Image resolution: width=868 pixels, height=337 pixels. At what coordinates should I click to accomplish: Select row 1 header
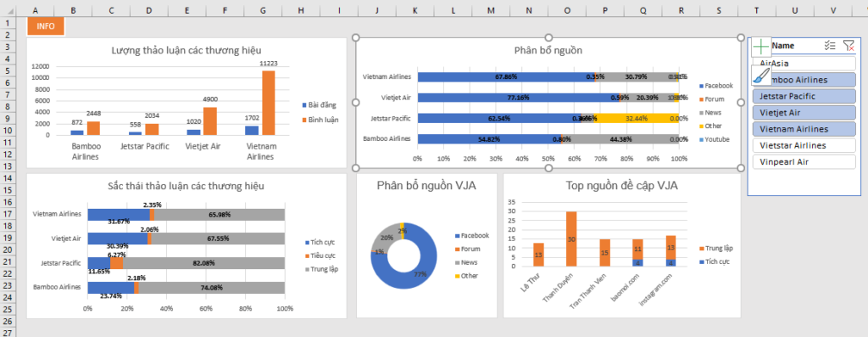[8, 23]
